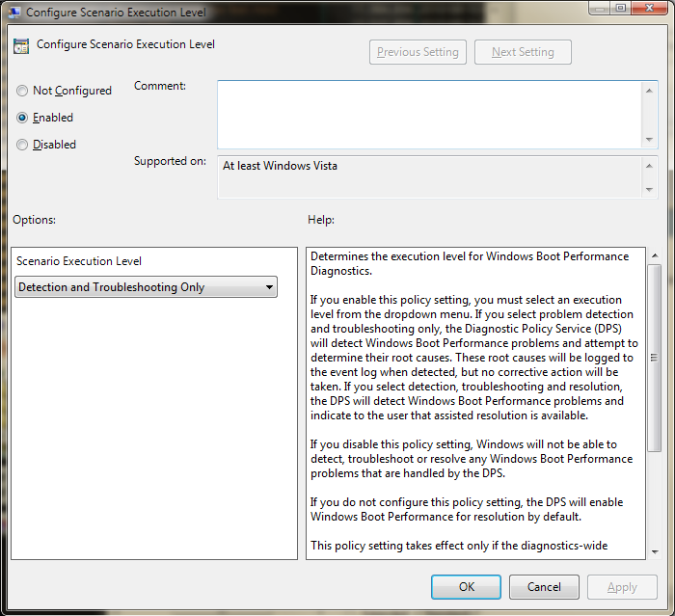Image resolution: width=675 pixels, height=616 pixels.
Task: Click the 'At least Windows Vista' text
Action: click(x=280, y=166)
